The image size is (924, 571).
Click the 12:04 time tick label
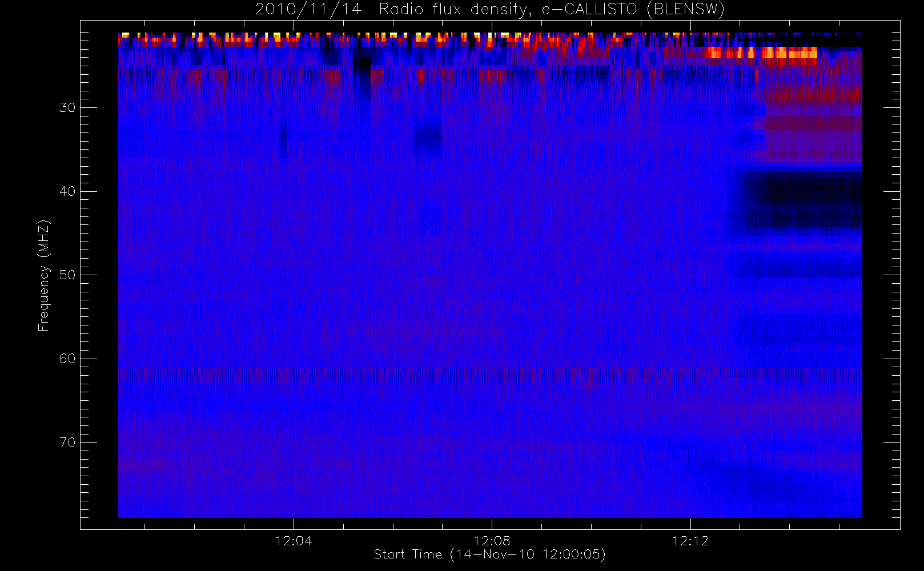[294, 541]
